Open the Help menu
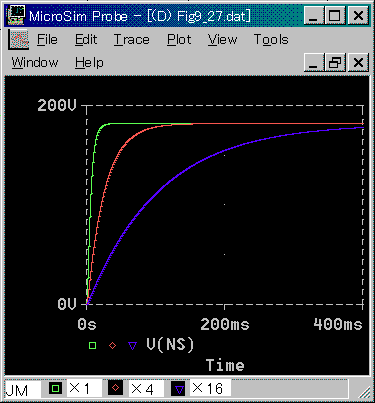The width and height of the screenshot is (375, 403). 89,62
